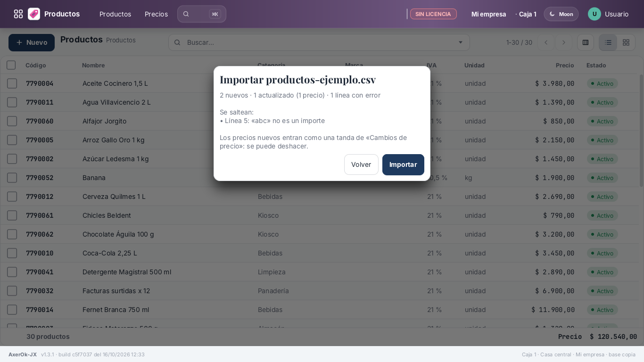Click the Activo badge for Chicles Beldent

pos(602,215)
